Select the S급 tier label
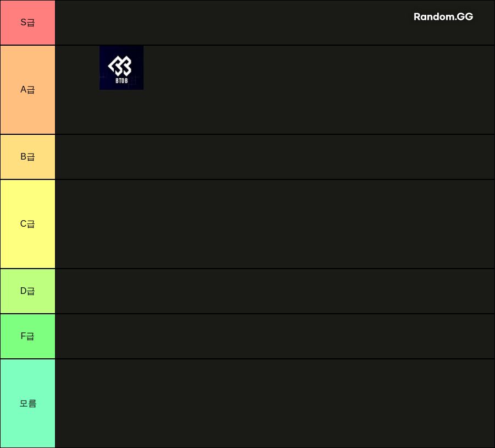 pyautogui.click(x=28, y=23)
